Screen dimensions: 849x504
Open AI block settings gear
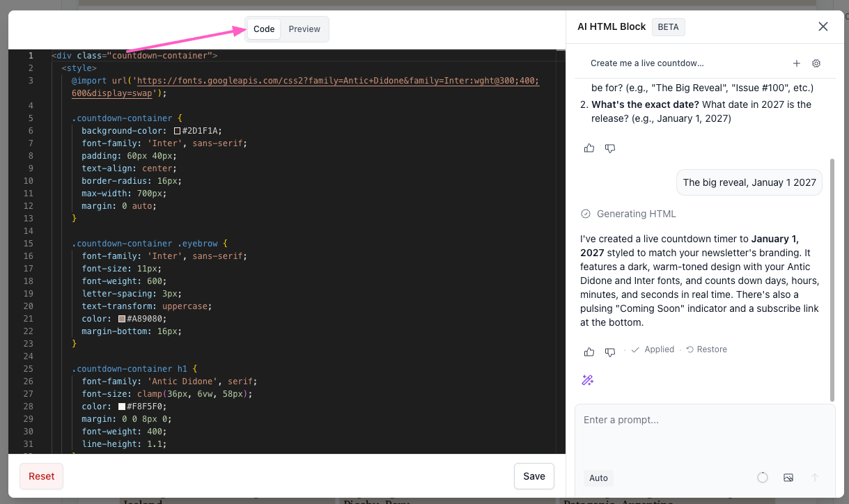pos(816,63)
